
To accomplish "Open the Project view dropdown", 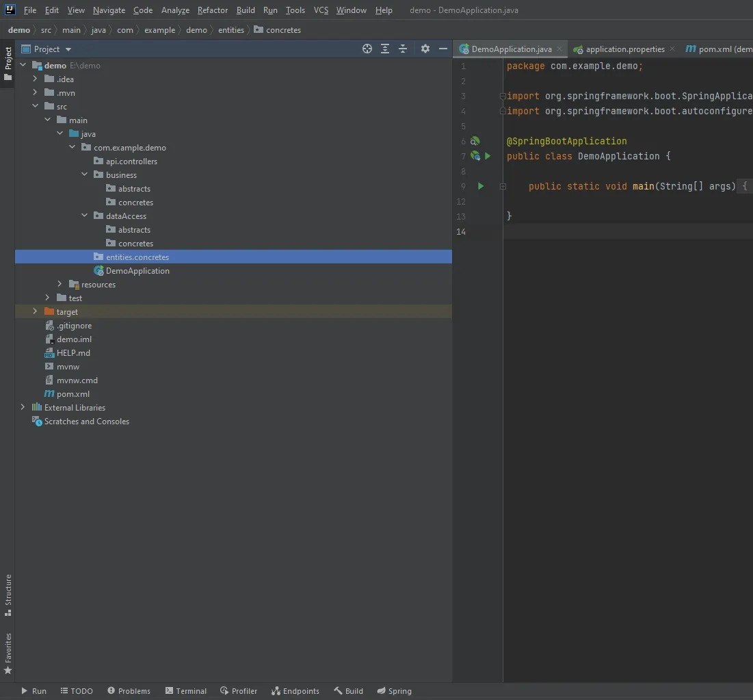I will click(68, 49).
